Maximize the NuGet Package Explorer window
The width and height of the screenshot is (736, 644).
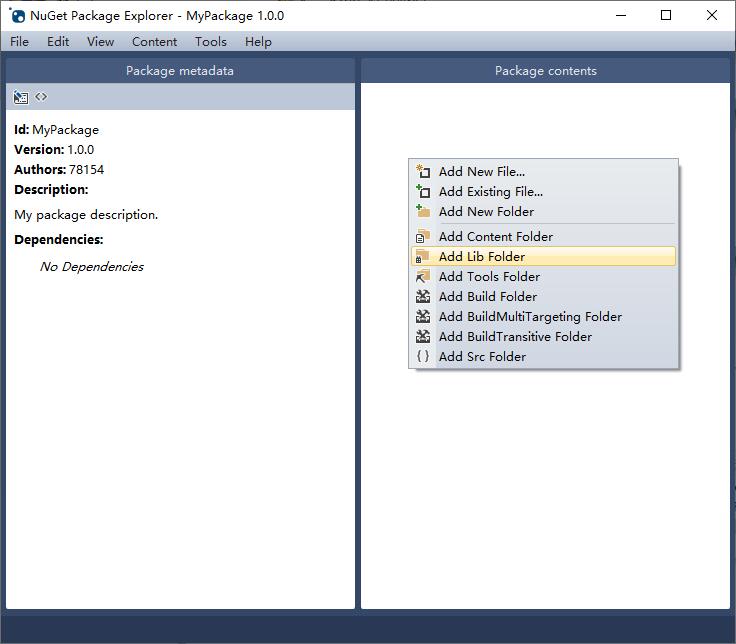(666, 15)
